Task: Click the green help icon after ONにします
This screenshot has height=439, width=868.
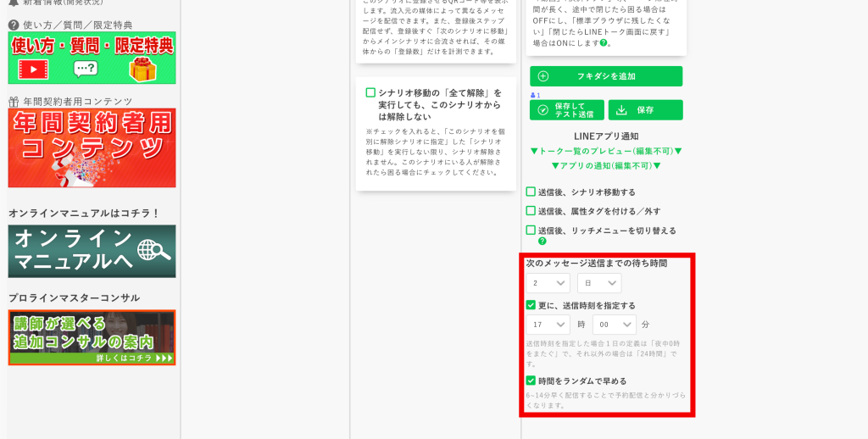Action: [604, 42]
